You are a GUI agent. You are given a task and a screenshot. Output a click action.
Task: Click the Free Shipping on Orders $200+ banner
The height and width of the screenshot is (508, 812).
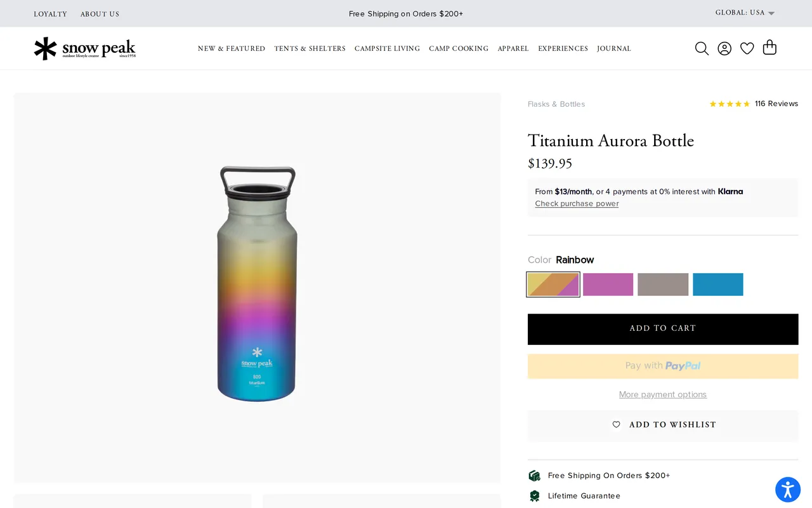[x=406, y=14]
